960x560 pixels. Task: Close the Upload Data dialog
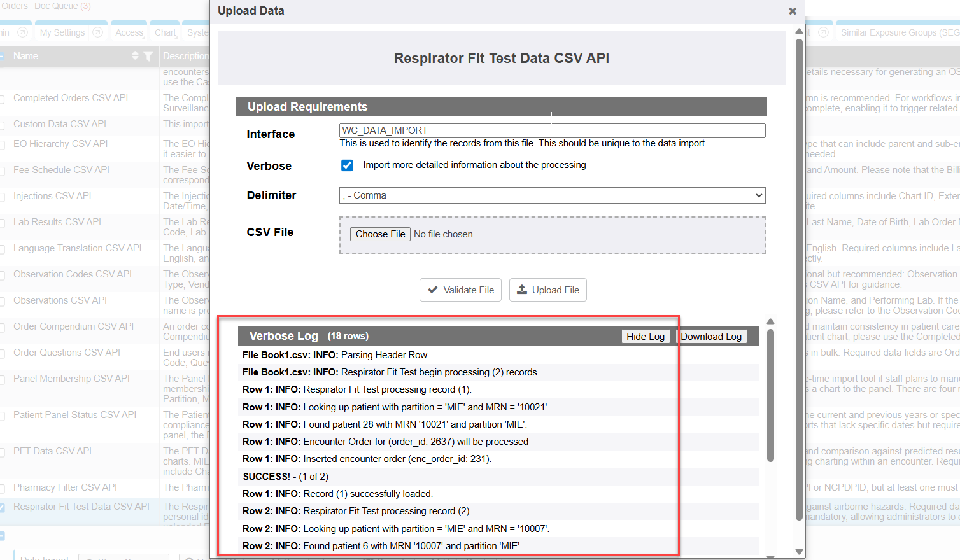(793, 11)
